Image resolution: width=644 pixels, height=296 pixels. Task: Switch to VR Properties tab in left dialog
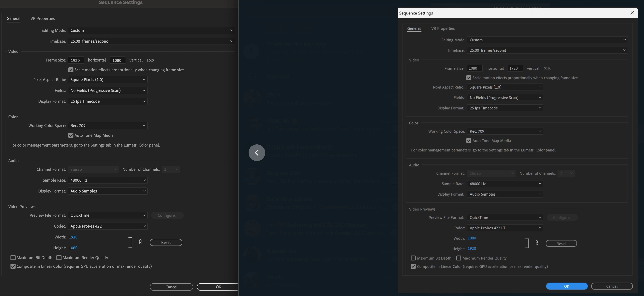click(x=43, y=18)
